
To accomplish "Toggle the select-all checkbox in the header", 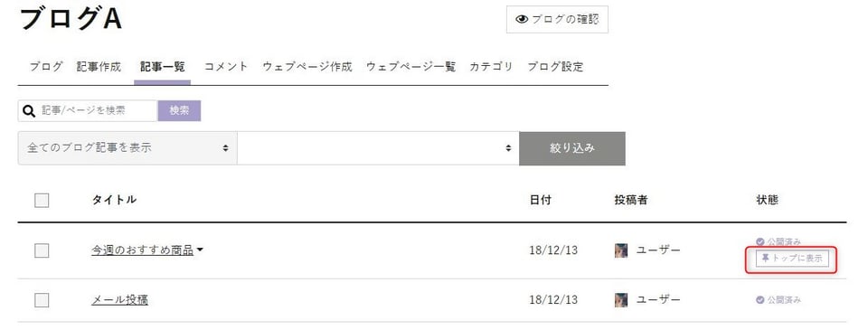I will point(42,200).
